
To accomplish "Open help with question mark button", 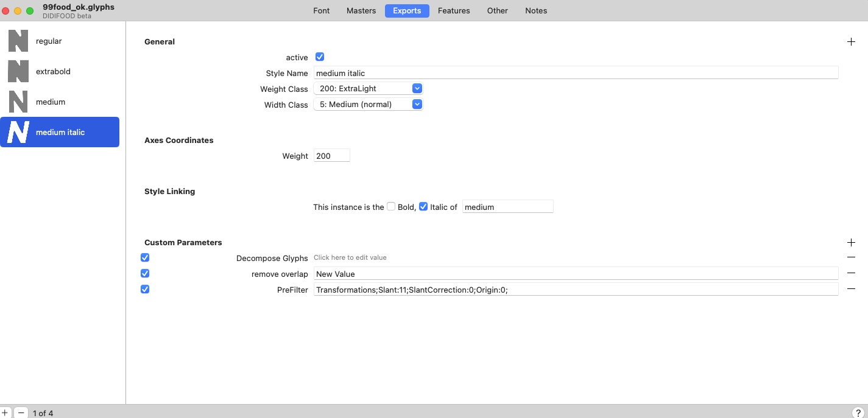I will pos(858,413).
